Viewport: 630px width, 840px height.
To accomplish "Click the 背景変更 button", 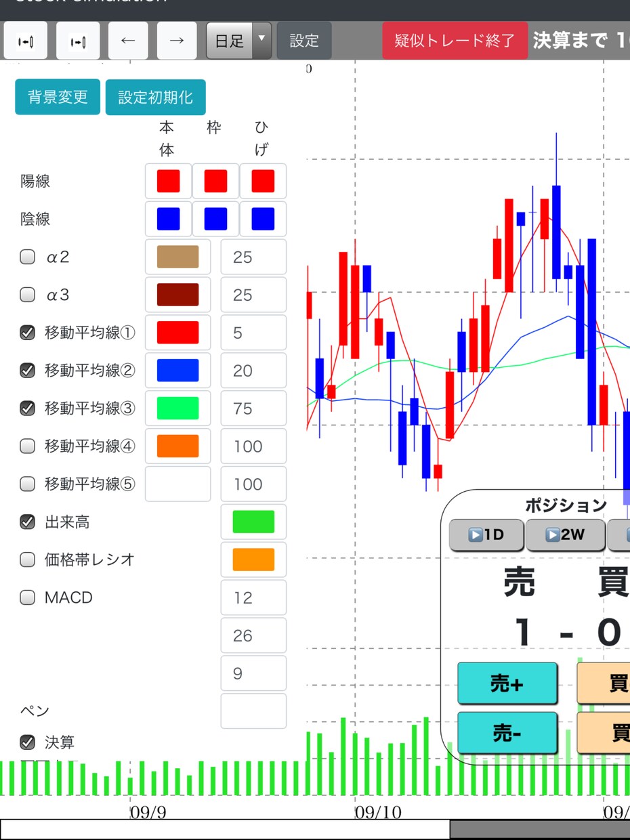I will [x=58, y=97].
